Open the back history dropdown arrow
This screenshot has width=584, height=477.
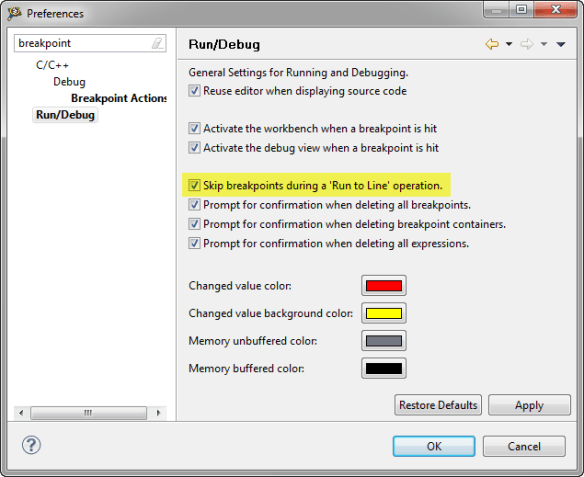(509, 44)
